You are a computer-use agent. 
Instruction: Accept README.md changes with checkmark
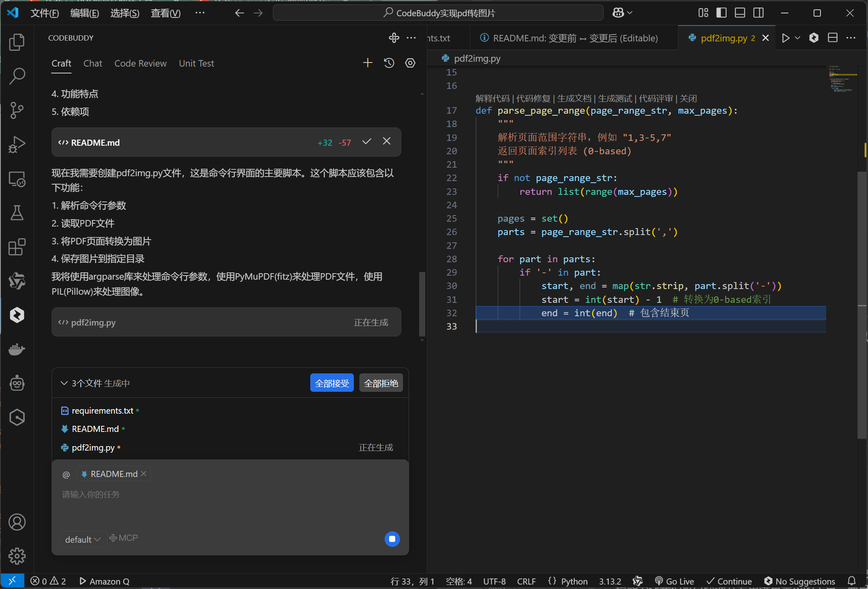[366, 142]
